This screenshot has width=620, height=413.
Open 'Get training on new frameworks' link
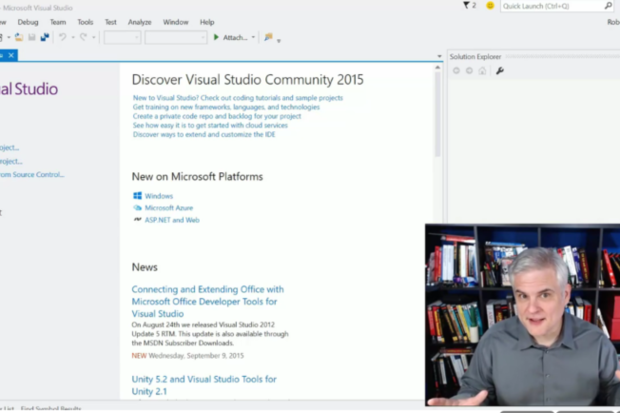coord(226,107)
